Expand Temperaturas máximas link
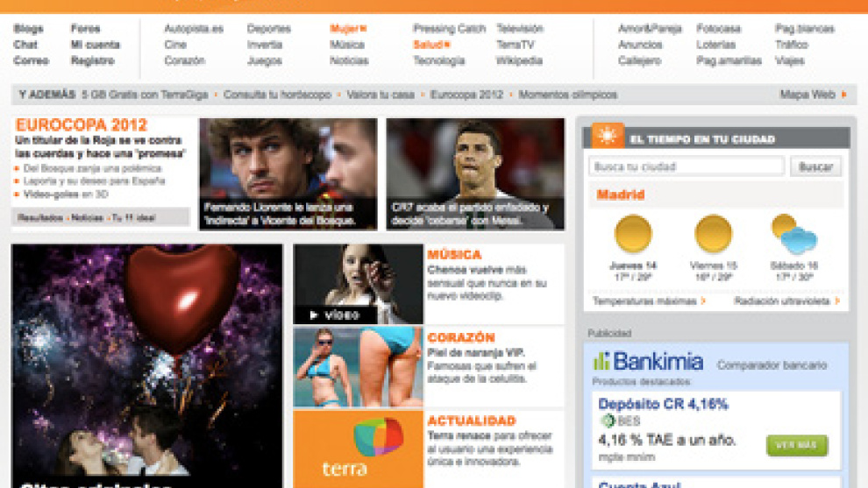The height and width of the screenshot is (488, 868). point(649,301)
